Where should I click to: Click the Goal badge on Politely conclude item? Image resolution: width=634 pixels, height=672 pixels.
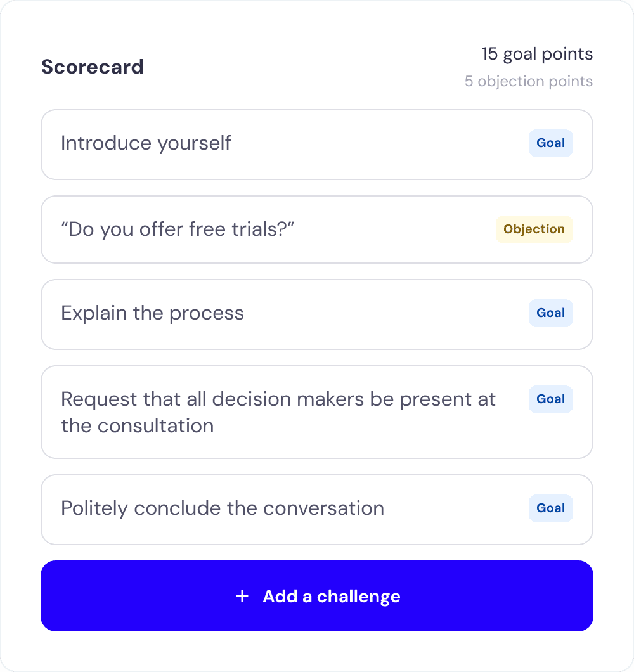[x=550, y=508]
